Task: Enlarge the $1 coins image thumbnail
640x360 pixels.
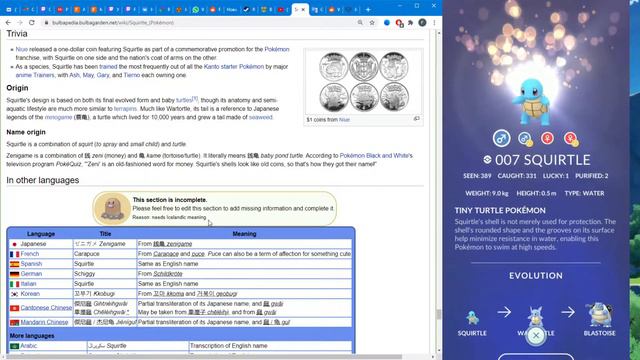Action: [x=363, y=82]
